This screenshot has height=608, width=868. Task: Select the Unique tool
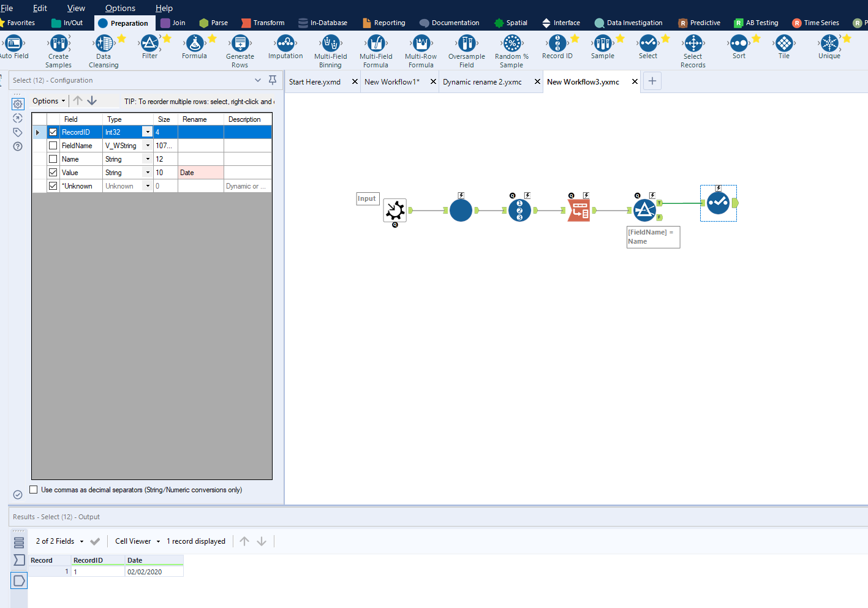[829, 45]
